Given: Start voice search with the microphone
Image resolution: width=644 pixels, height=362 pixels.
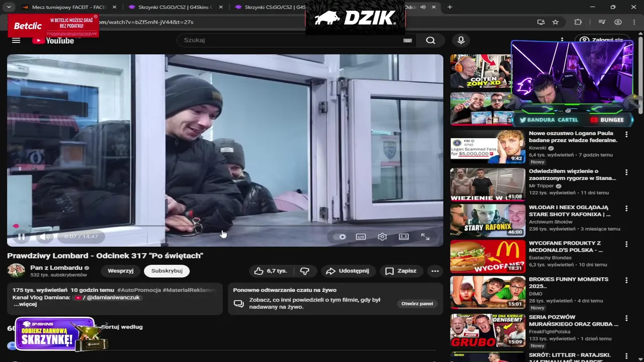Looking at the screenshot, I should (x=461, y=40).
